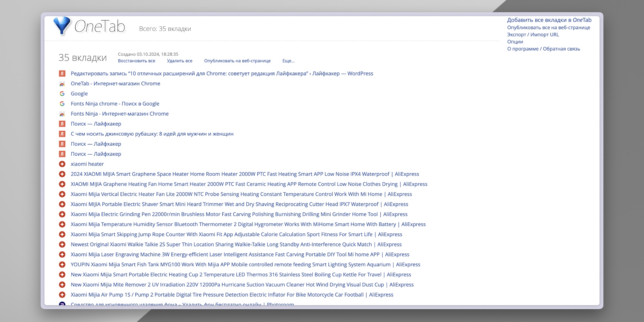
Task: Click the AliExpress favicon beside Temperature Humidity Sensor entry
Action: pyautogui.click(x=62, y=224)
